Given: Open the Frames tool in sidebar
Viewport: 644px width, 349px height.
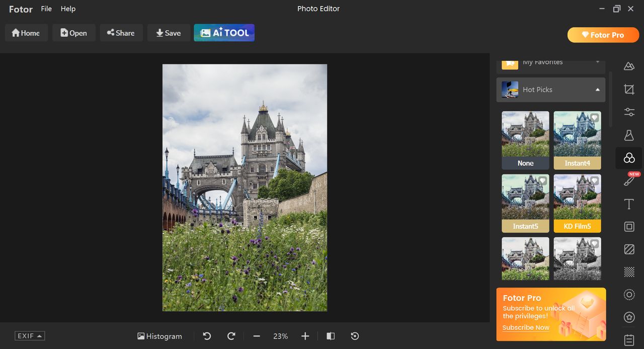Looking at the screenshot, I should tap(629, 227).
